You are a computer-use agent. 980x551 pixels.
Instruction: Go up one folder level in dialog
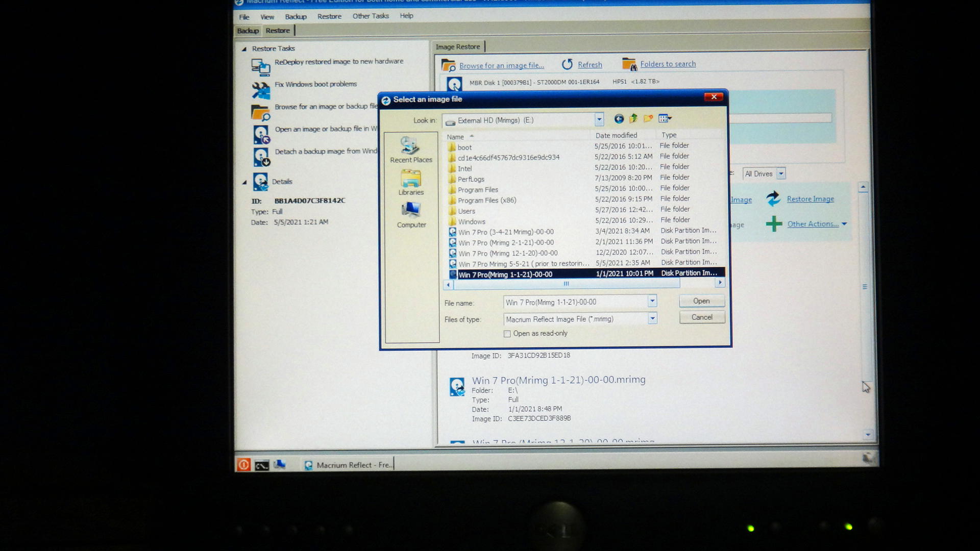[633, 118]
